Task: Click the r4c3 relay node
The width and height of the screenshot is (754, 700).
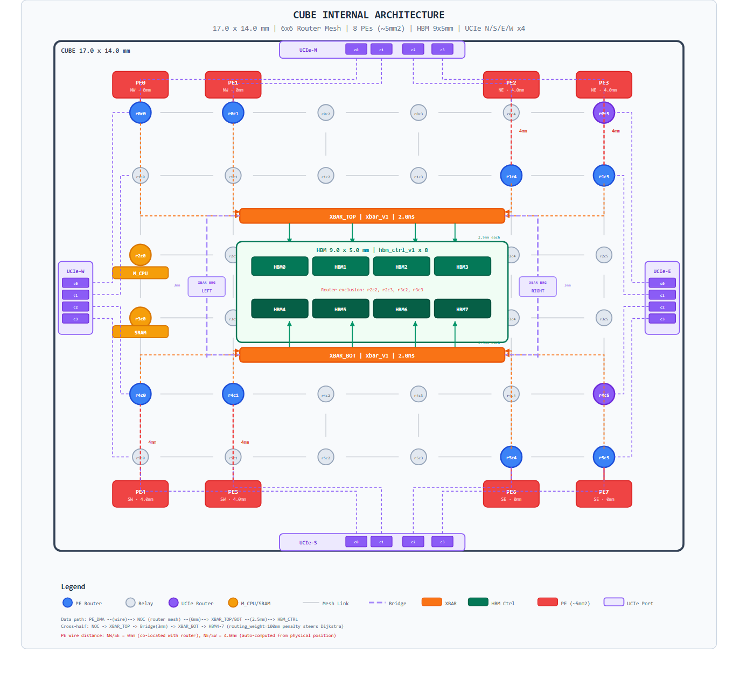Action: 418,394
